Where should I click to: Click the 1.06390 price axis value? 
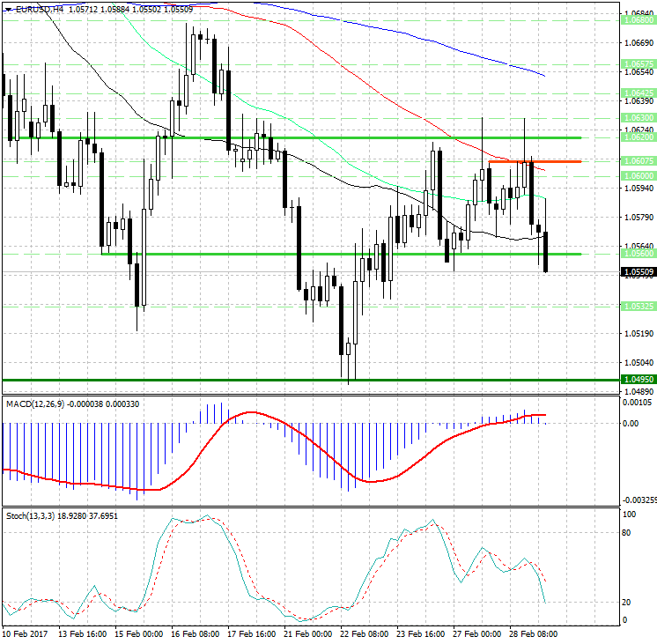click(639, 101)
